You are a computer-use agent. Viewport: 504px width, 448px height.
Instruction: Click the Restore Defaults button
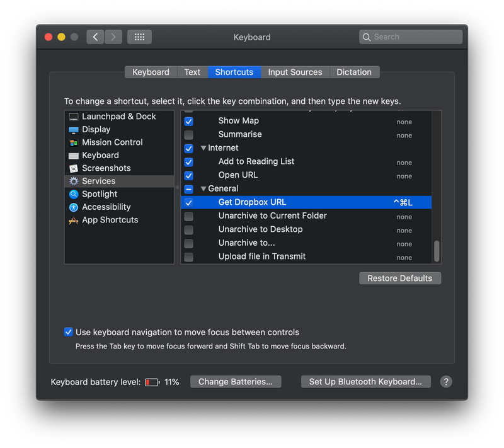click(400, 278)
